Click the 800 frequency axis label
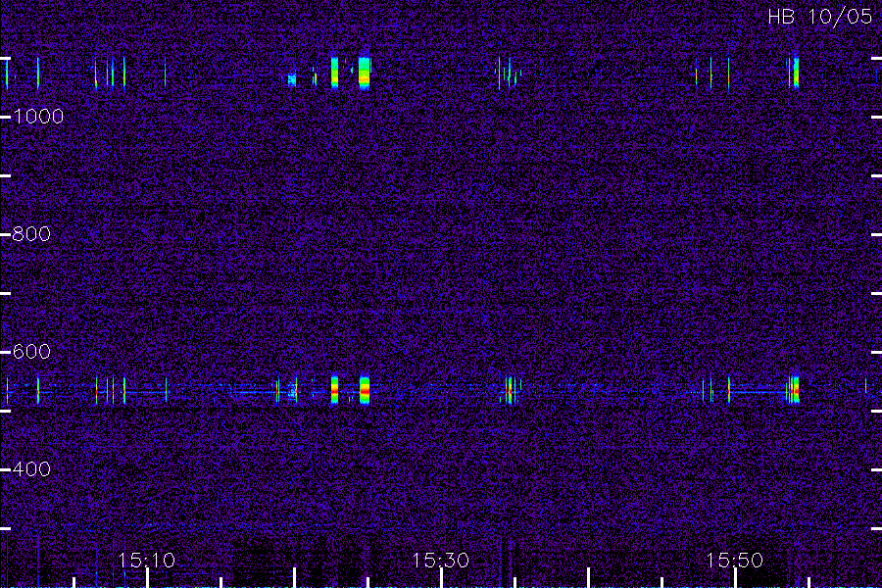 click(31, 234)
